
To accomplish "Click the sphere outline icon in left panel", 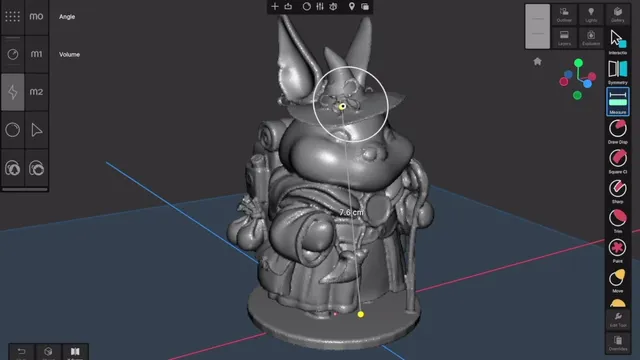I will pos(13,130).
